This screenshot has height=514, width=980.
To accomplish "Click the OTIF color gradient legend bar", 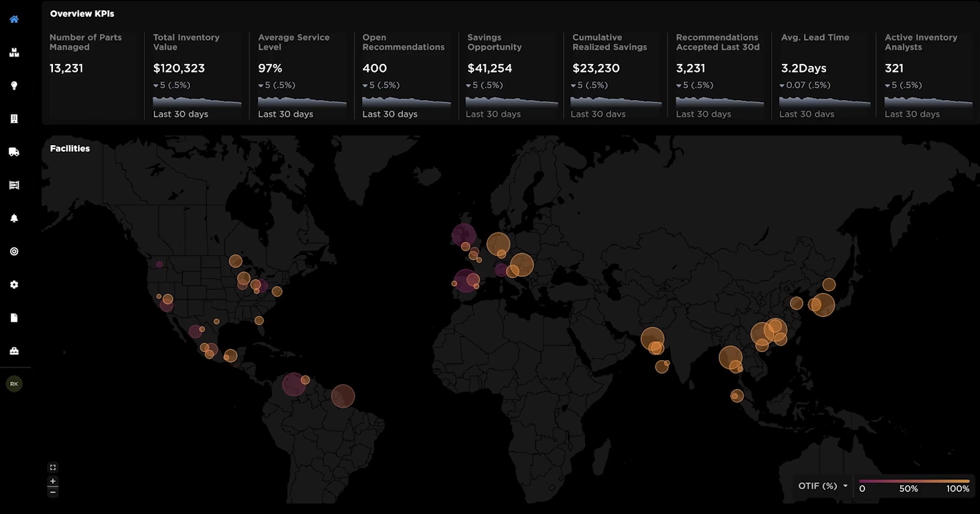I will [914, 481].
